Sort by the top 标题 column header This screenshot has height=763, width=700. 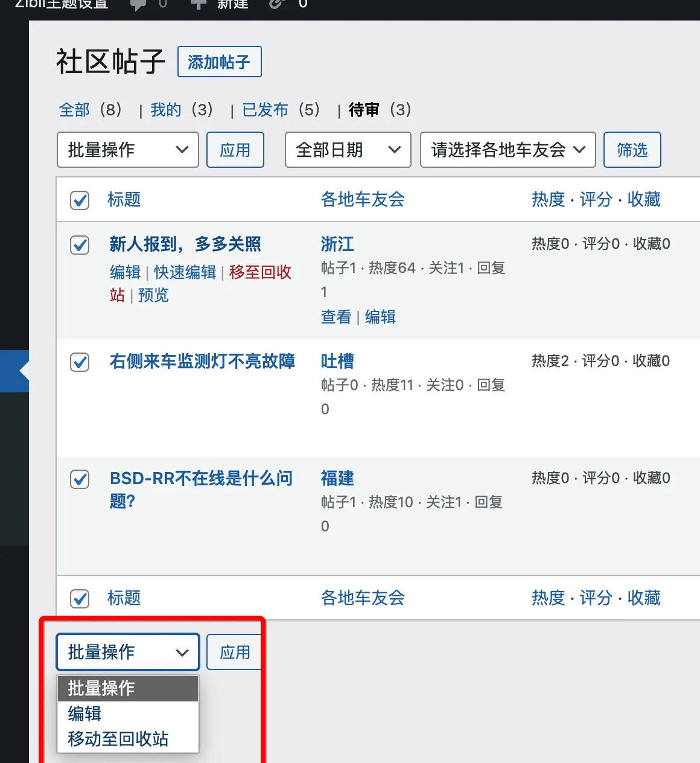124,199
